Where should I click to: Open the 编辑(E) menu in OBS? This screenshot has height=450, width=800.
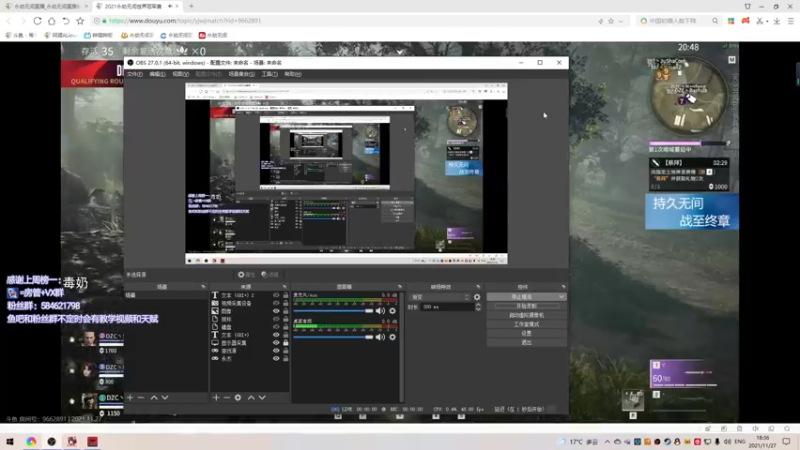click(x=157, y=74)
